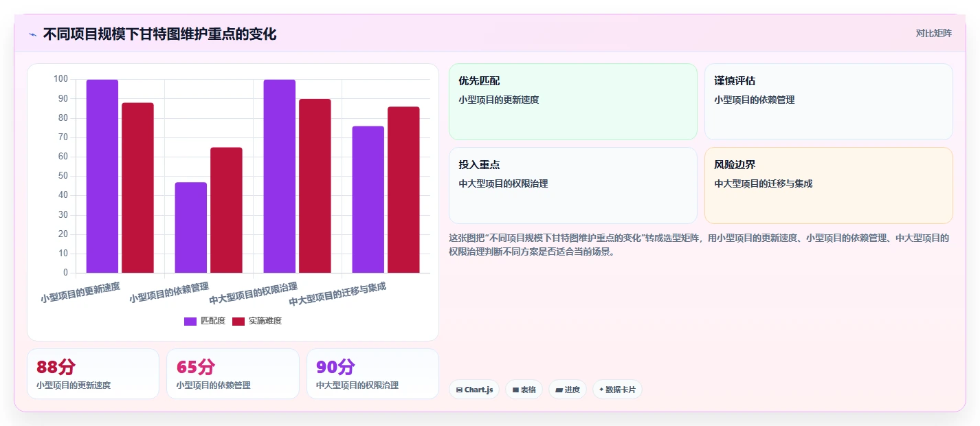
Task: Click the purple bar for 中大型项目的权限治理
Action: [280, 176]
